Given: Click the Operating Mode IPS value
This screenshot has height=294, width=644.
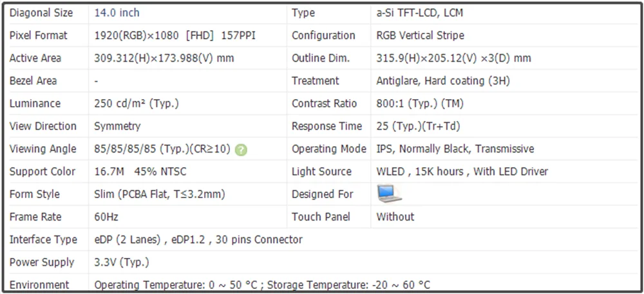Looking at the screenshot, I should [x=455, y=149].
